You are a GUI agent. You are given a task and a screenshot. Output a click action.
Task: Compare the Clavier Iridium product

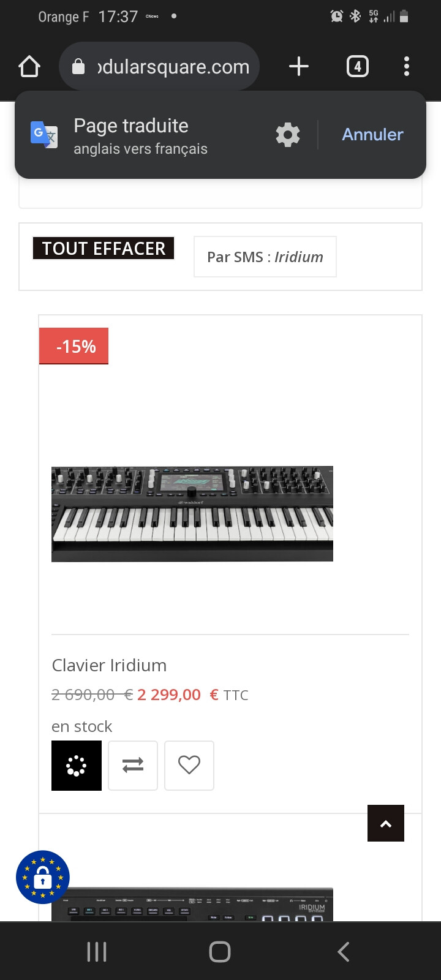pyautogui.click(x=133, y=766)
